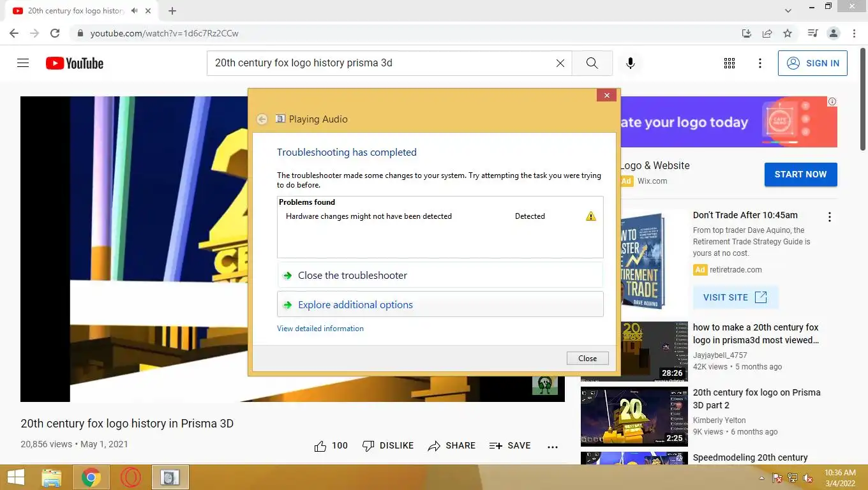Install app icon in address bar
868x490 pixels.
[x=747, y=33]
